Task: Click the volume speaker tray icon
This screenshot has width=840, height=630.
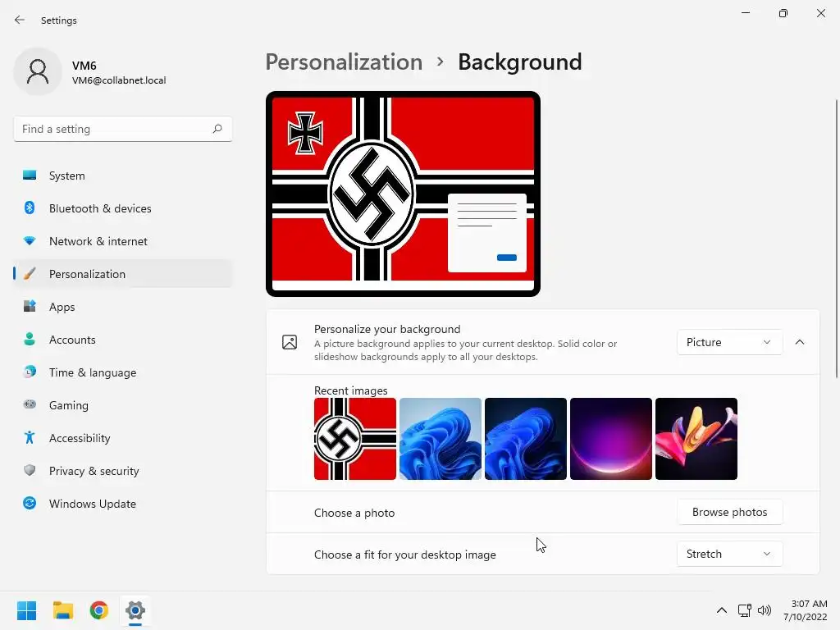Action: [x=765, y=610]
